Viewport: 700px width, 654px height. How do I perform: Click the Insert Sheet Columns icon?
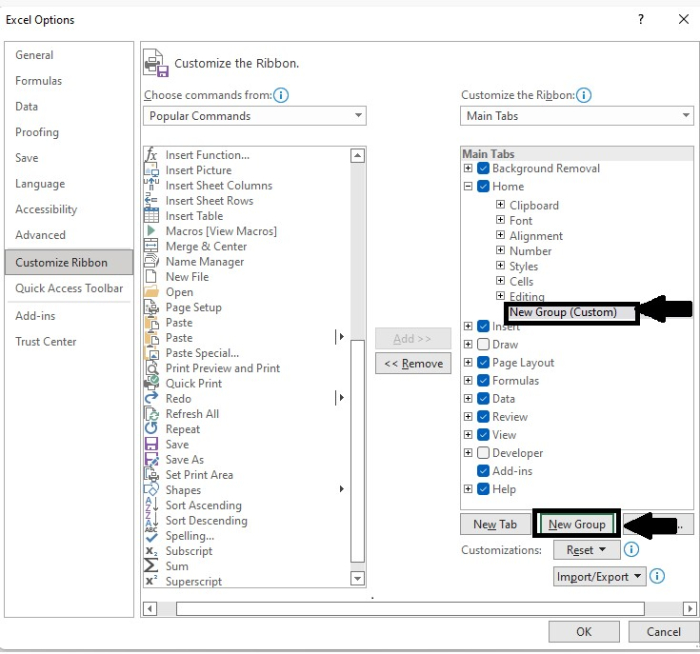151,185
